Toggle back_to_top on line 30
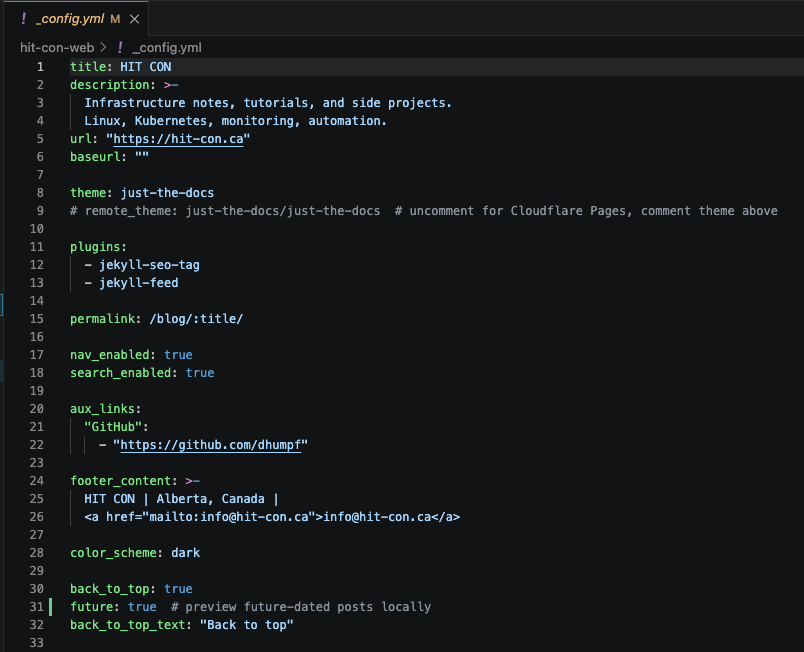 point(178,588)
